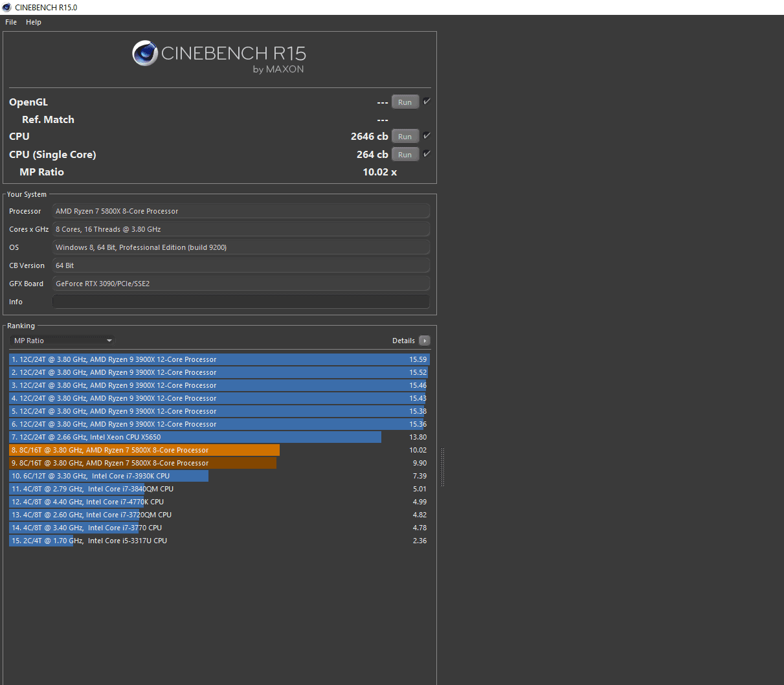Toggle the OpenGL test checkbox
Viewport: 784px width, 685px height.
pyautogui.click(x=427, y=102)
